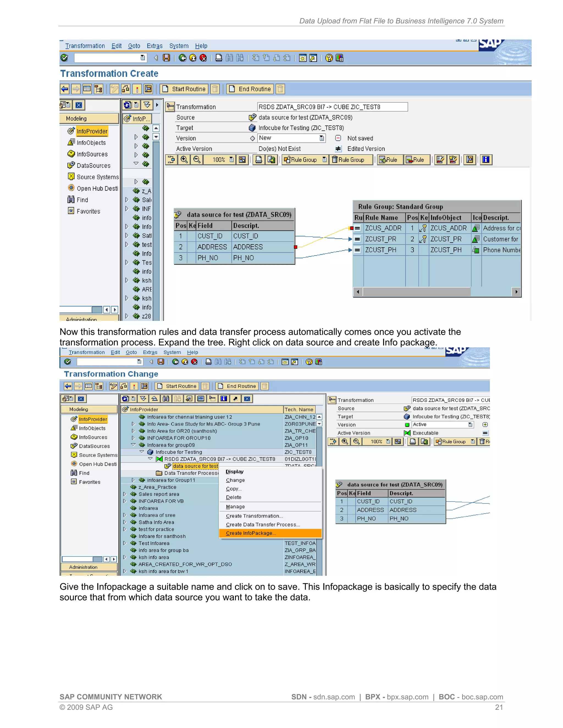Viewport: 563px width, 728px height.
Task: Expand Sales report area tree node
Action: coord(125,494)
